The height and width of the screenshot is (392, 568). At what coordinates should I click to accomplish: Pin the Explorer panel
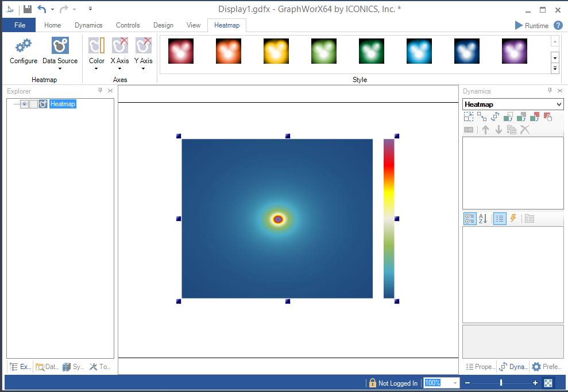[101, 91]
